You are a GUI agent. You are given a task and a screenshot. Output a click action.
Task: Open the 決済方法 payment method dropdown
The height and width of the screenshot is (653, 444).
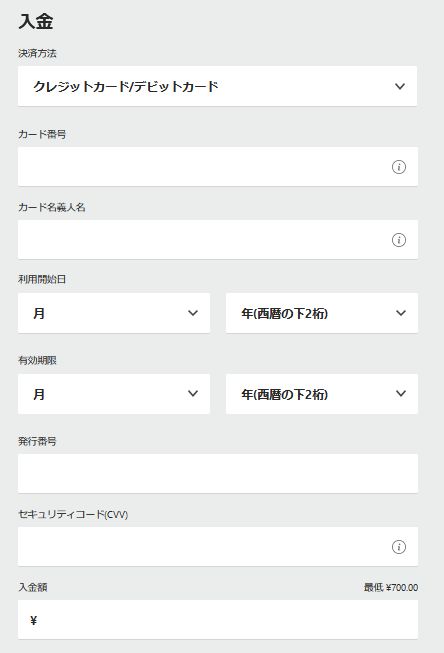(217, 86)
